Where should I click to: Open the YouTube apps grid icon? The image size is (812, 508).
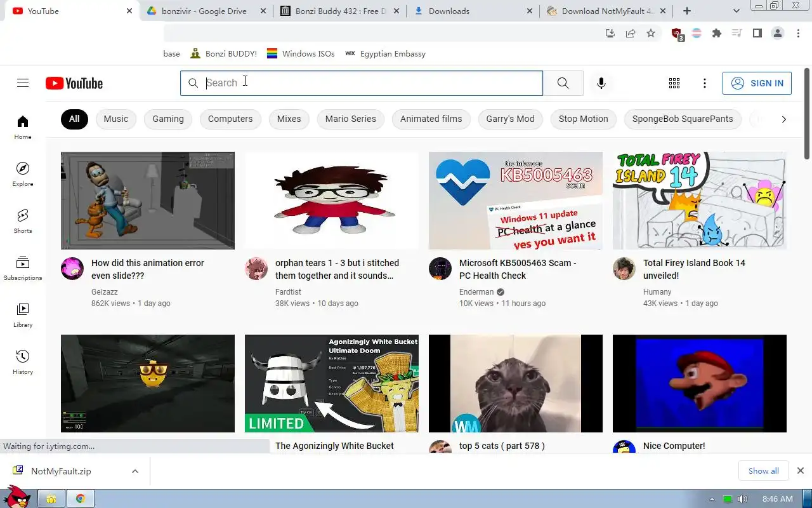coord(674,83)
